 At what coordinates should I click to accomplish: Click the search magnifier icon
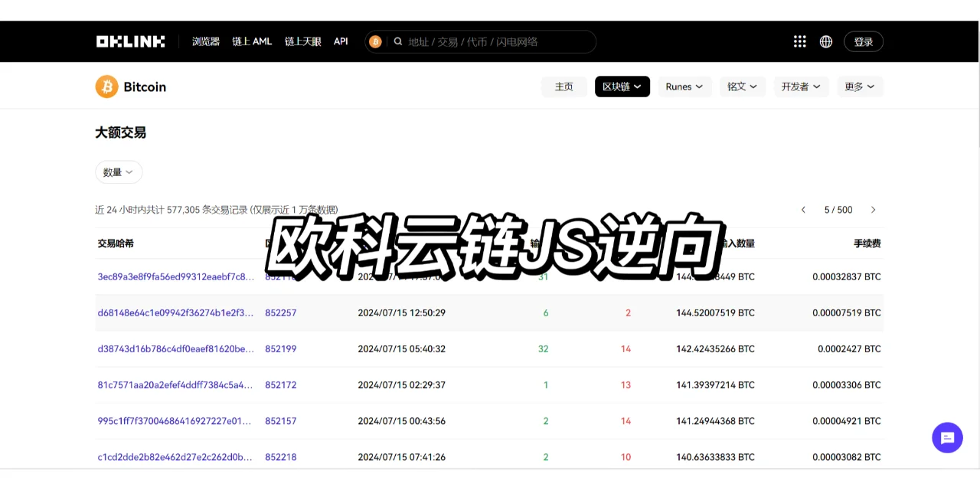pos(398,41)
